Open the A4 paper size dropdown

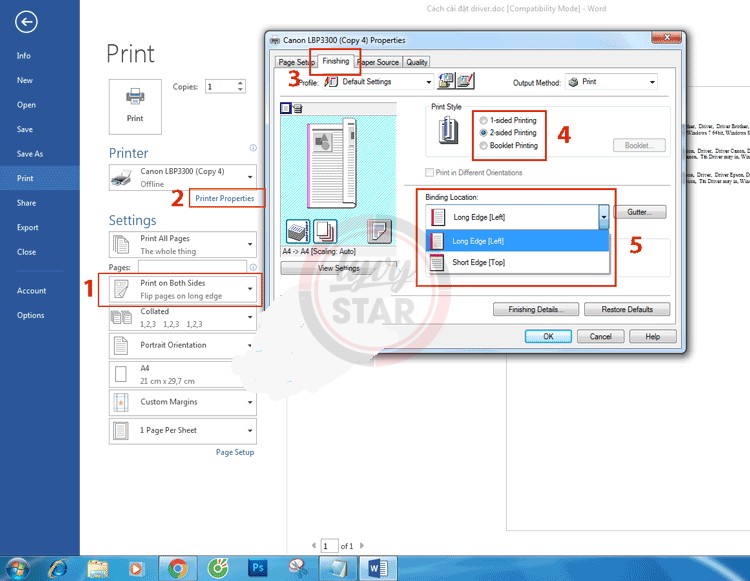point(183,374)
